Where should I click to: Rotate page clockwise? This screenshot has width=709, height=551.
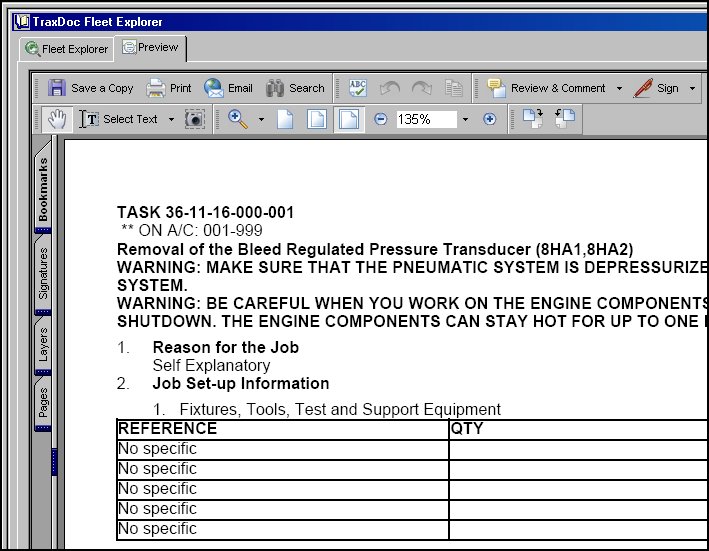point(533,119)
